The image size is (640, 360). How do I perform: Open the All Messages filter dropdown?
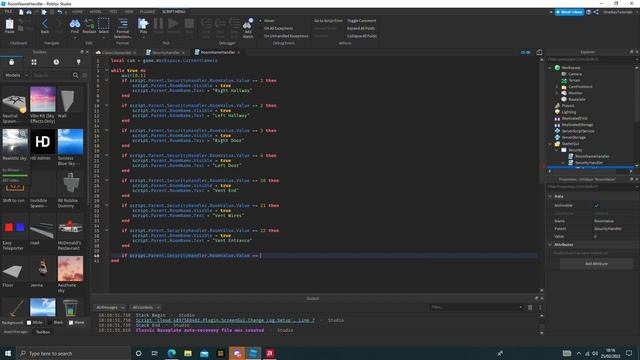coord(110,307)
